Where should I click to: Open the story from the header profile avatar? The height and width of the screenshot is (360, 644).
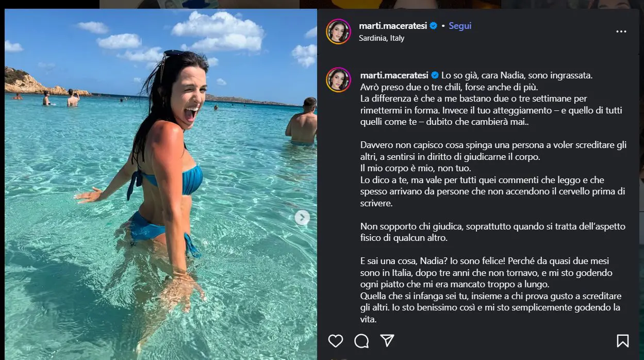pos(338,31)
